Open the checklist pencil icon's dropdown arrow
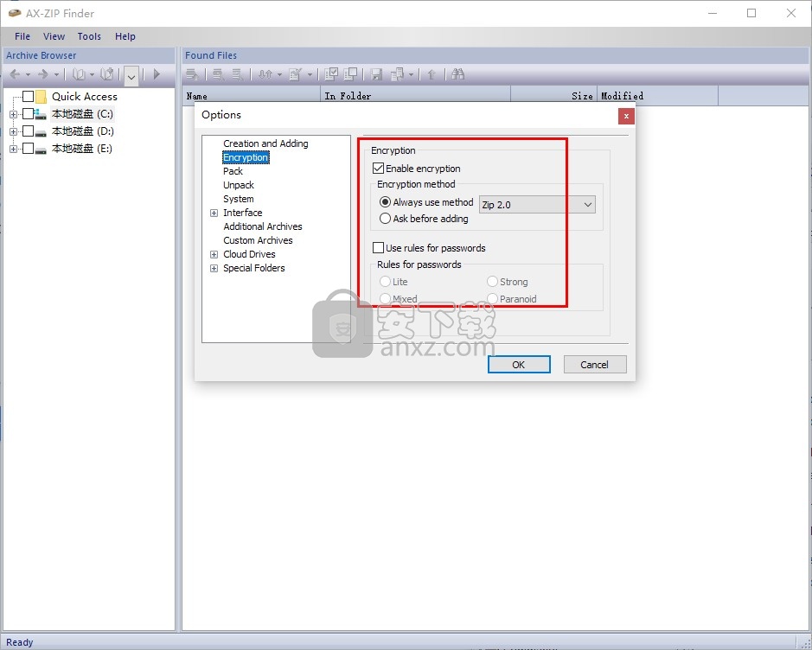Screen dimensions: 812x650 [310, 75]
